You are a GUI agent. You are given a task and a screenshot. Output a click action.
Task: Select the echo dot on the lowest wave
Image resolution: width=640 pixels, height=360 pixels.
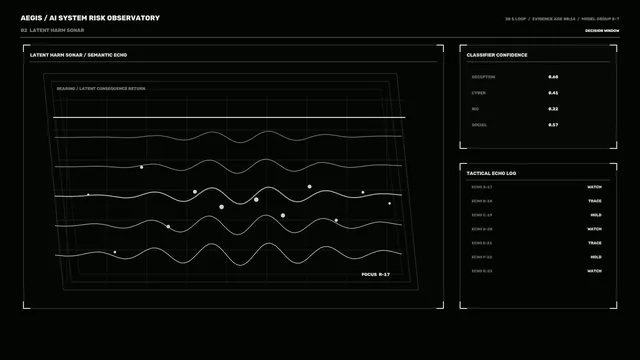(115, 252)
